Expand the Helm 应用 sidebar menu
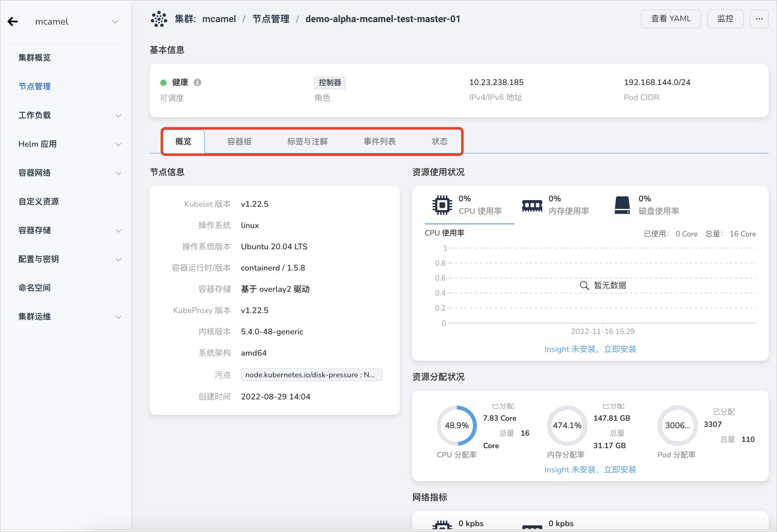777x532 pixels. click(70, 144)
